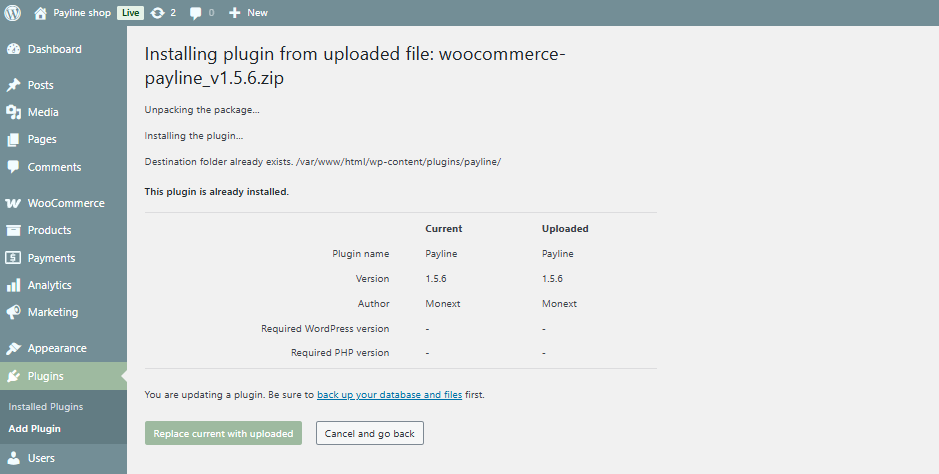
Task: Open Payline shop home icon
Action: click(40, 13)
